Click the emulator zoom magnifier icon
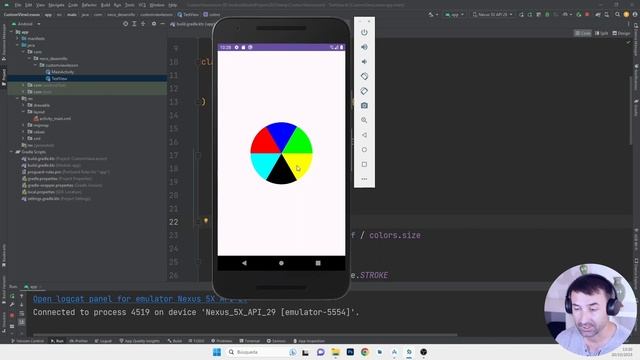Image resolution: width=640 pixels, height=360 pixels. (364, 120)
